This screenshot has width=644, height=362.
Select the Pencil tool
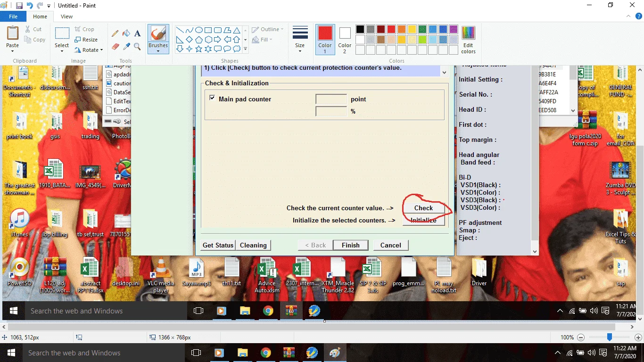point(115,33)
